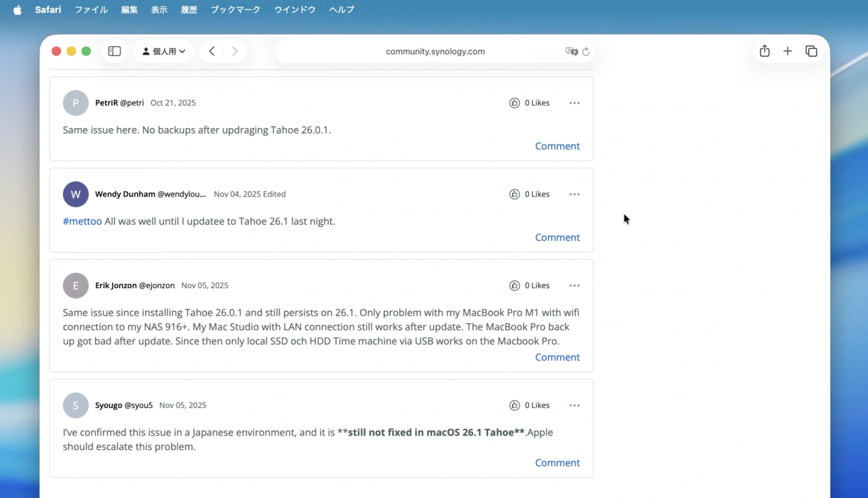Image resolution: width=868 pixels, height=498 pixels.
Task: Open the ブックマーク menu
Action: [235, 10]
